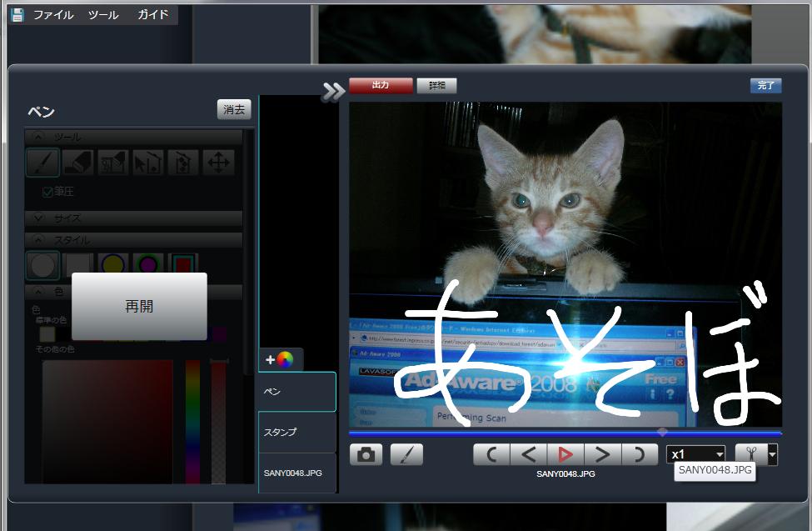The height and width of the screenshot is (531, 812).
Task: Open the ガイド menu
Action: point(152,14)
